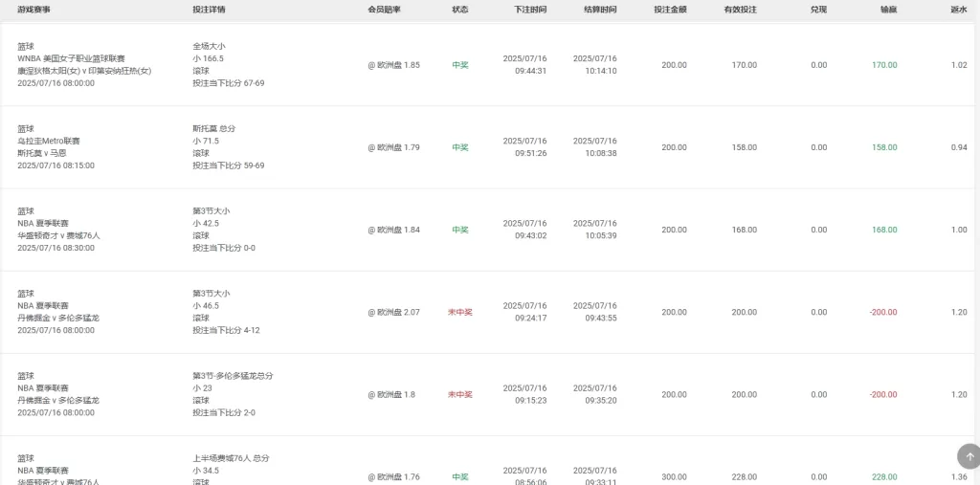Image resolution: width=980 pixels, height=485 pixels.
Task: Click the 1.02 rebate value
Action: [959, 65]
